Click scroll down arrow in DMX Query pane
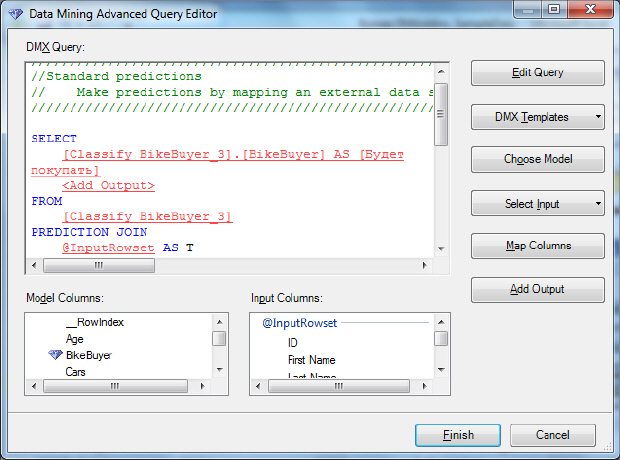 click(x=441, y=249)
